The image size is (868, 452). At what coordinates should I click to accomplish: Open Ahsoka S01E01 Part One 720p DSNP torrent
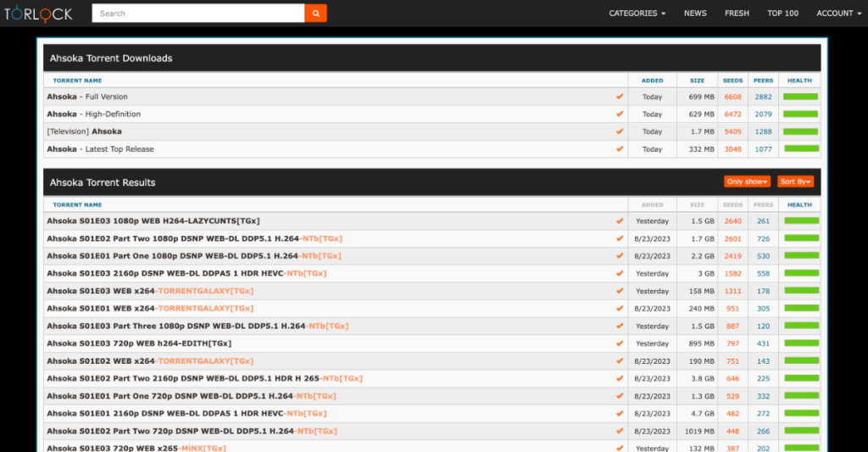[192, 396]
